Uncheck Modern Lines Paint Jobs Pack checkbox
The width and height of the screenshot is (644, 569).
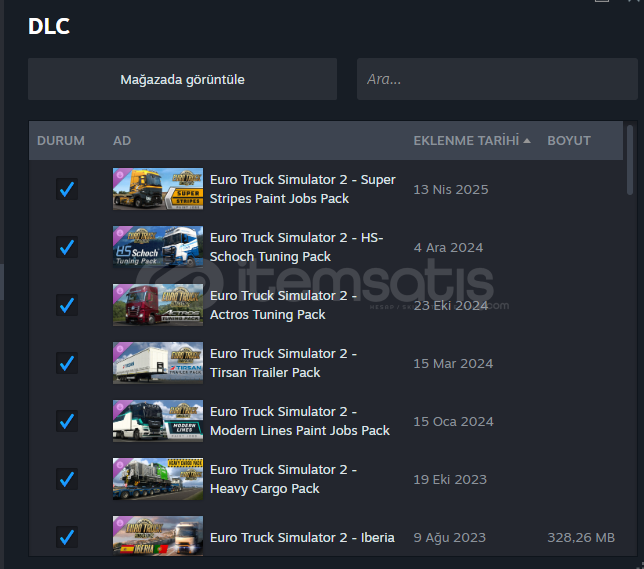67,421
